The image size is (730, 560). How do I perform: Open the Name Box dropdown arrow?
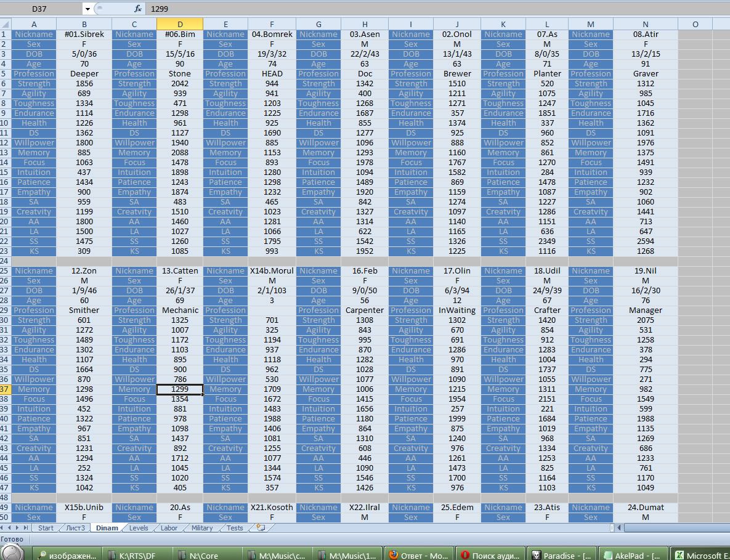87,9
